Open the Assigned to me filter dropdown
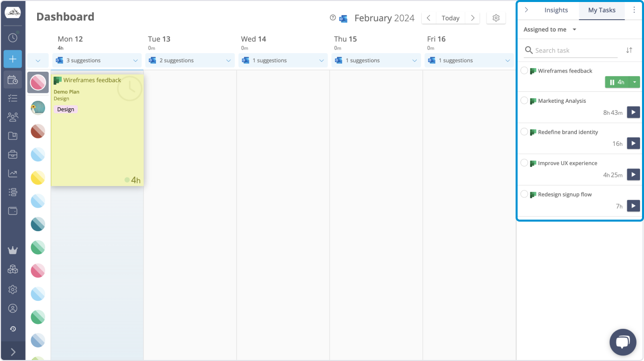Image resolution: width=644 pixels, height=361 pixels. tap(550, 30)
